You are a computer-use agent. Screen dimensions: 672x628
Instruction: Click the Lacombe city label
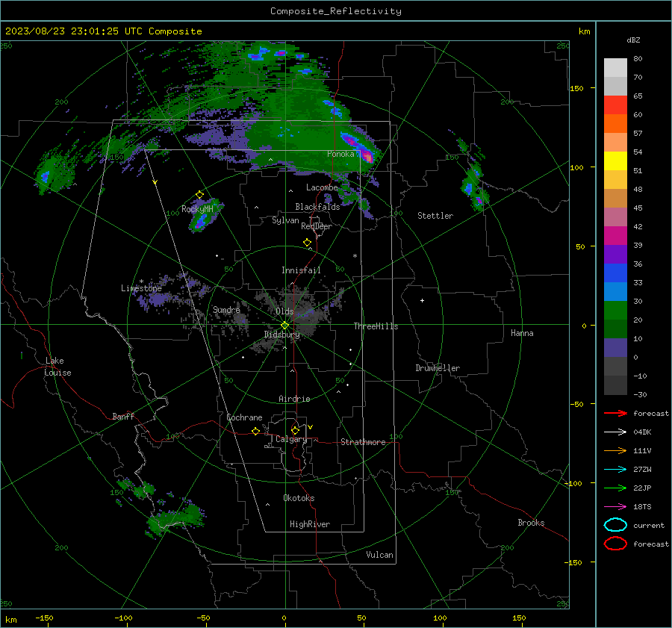tap(322, 187)
